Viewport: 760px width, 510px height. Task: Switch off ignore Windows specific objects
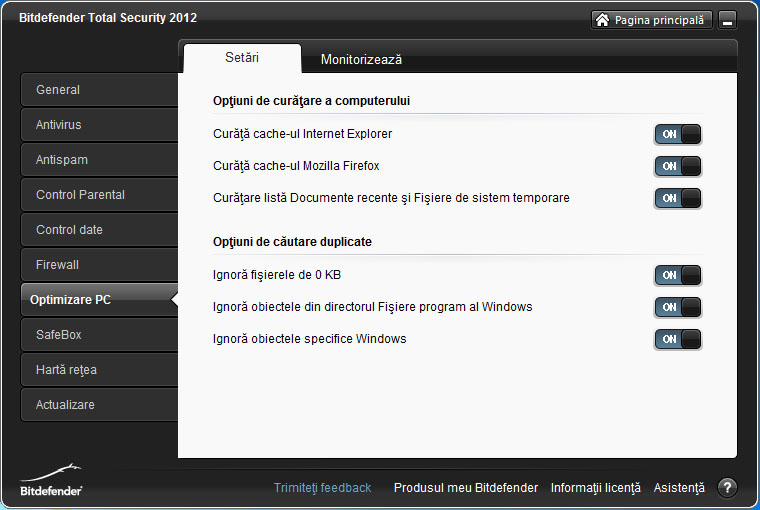[x=678, y=339]
